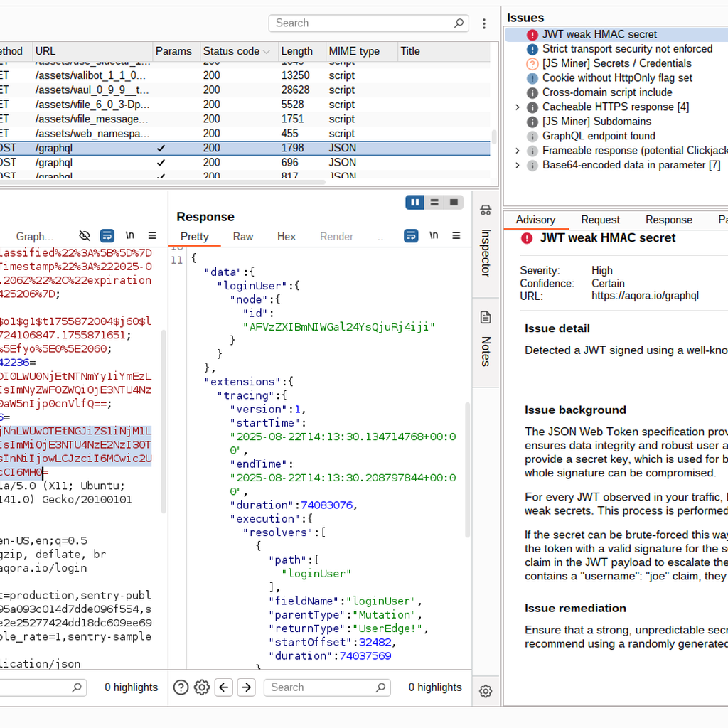This screenshot has height=728, width=728.
Task: Expand Cacheable HTTPS response issue group
Action: coord(518,107)
